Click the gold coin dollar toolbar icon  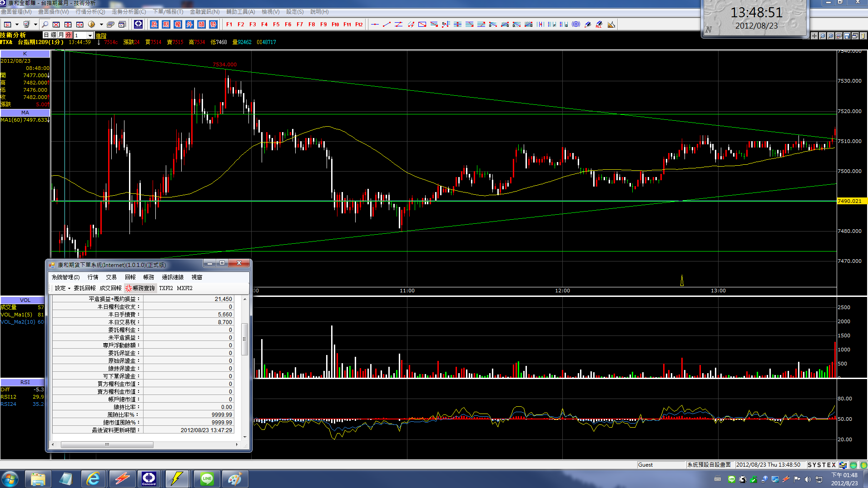pyautogui.click(x=91, y=25)
